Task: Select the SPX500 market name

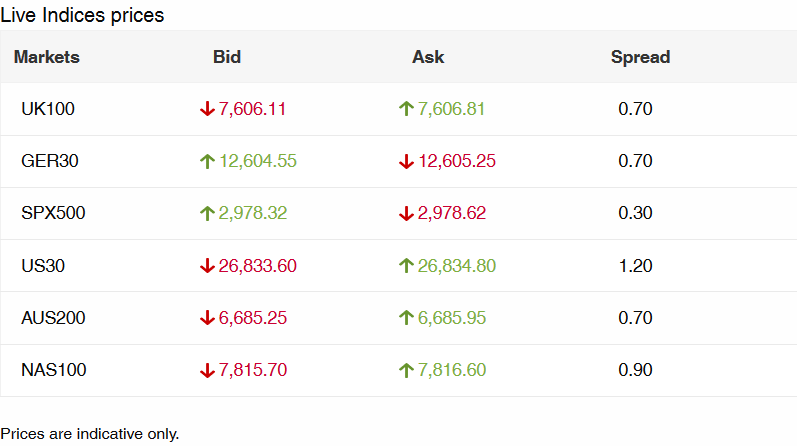Action: pyautogui.click(x=53, y=213)
